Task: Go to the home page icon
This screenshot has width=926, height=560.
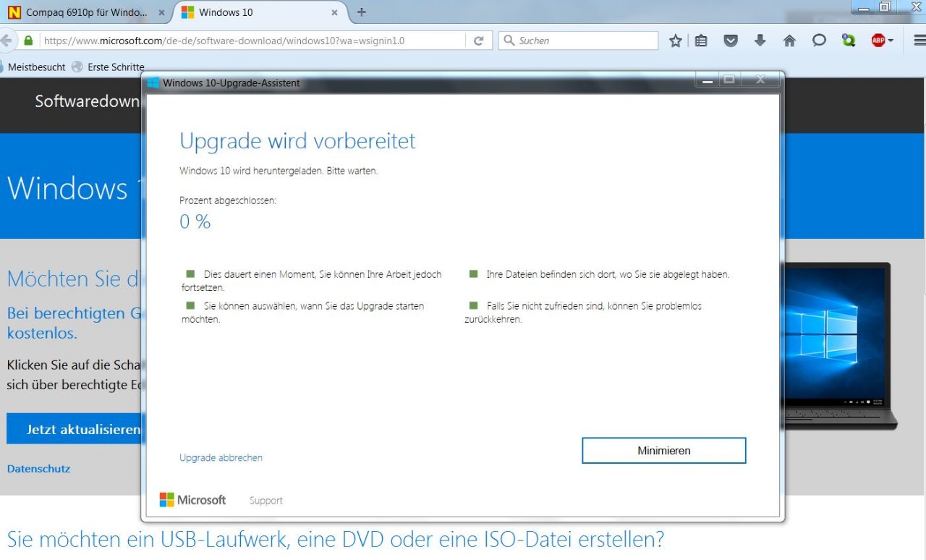Action: (x=789, y=41)
